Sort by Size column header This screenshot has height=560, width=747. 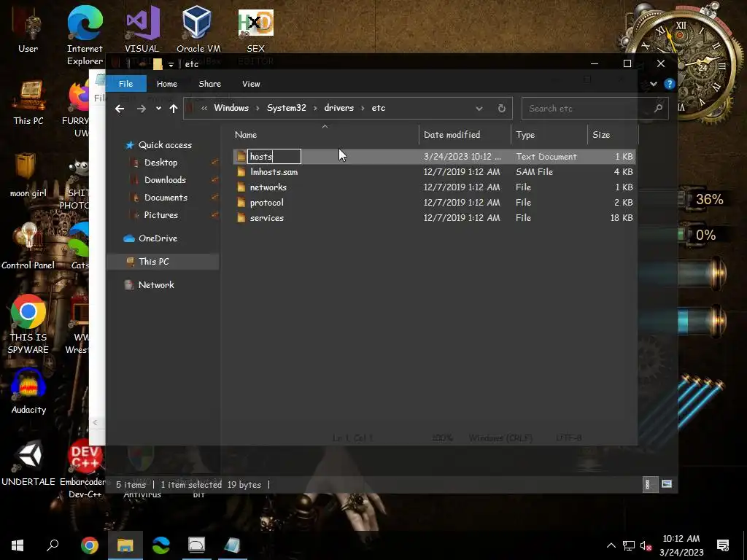[613, 135]
